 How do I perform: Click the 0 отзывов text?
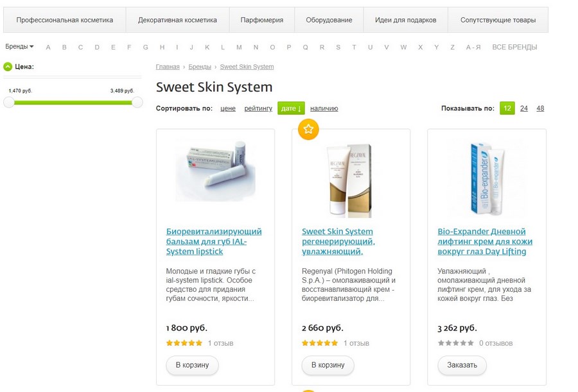[496, 343]
